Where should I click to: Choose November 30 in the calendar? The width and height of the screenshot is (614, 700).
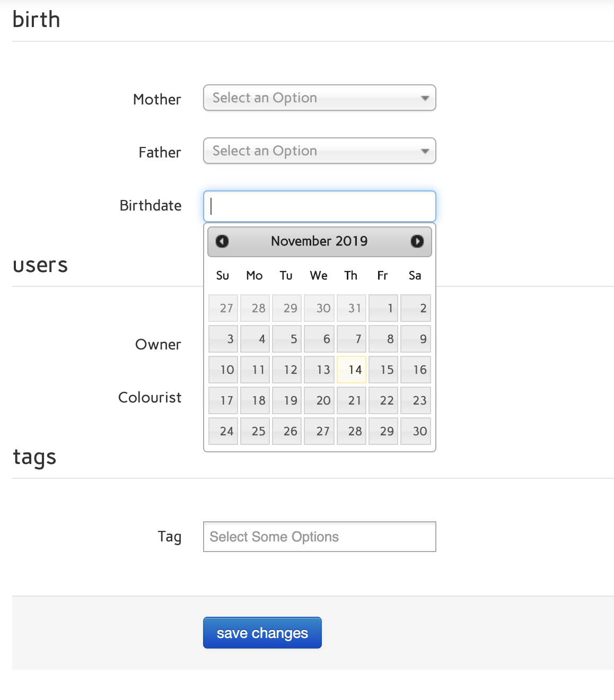415,431
